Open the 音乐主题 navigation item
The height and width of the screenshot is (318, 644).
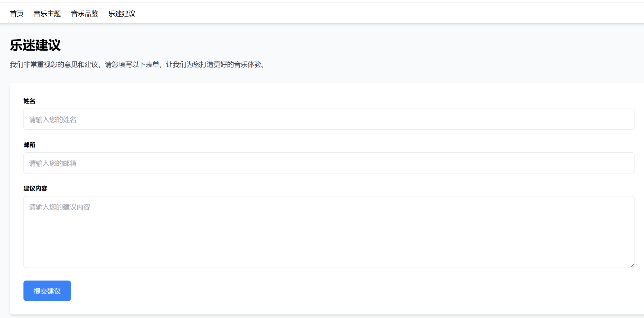tap(47, 14)
